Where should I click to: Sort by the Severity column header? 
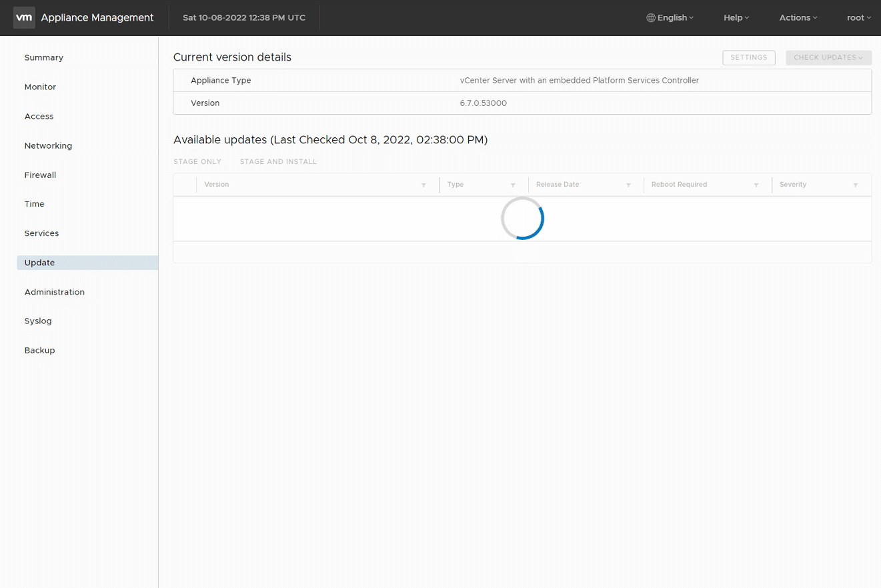(793, 185)
